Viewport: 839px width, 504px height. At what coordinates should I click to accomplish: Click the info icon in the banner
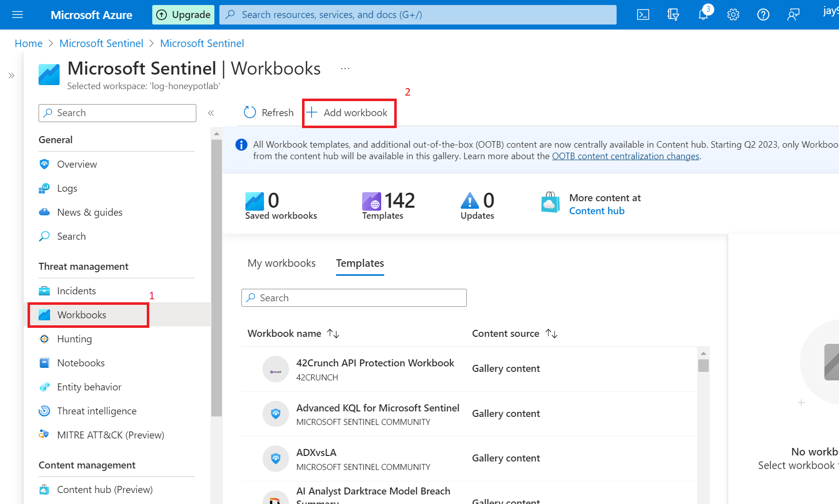click(241, 145)
